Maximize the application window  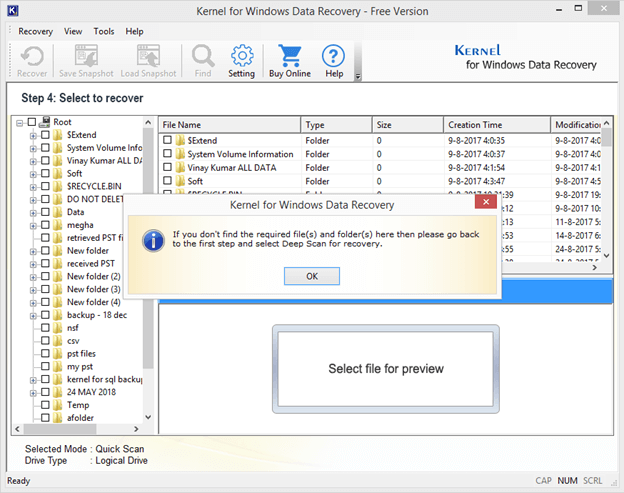[x=578, y=8]
